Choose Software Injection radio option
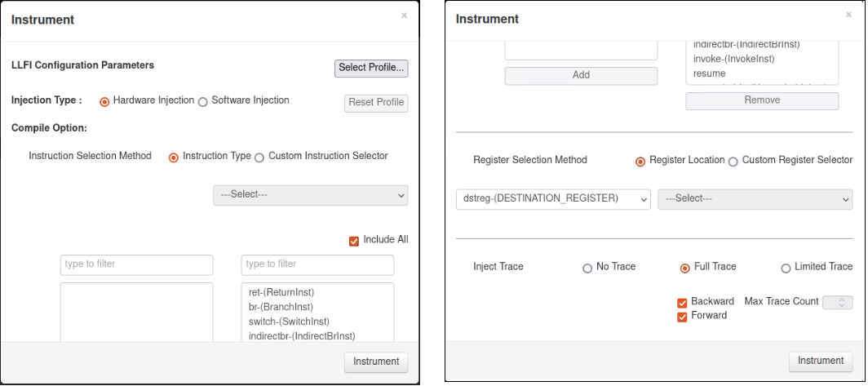 tap(203, 102)
